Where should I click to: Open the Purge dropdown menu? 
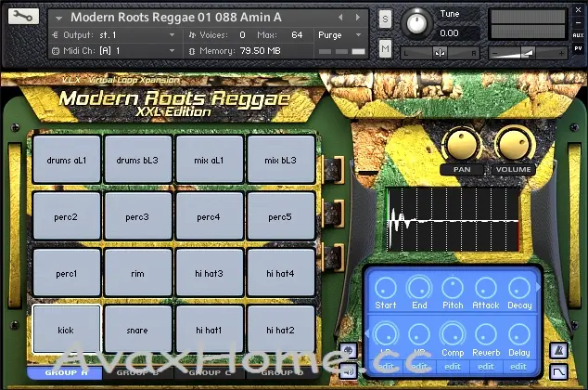[358, 35]
